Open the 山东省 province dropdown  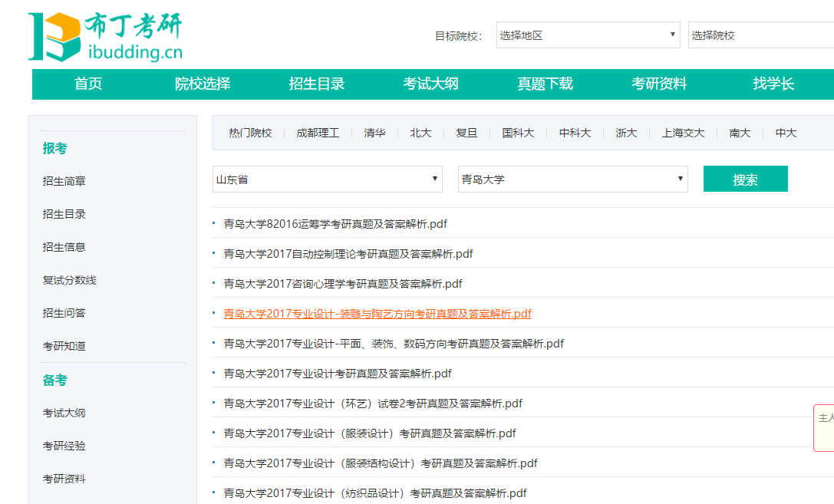[328, 180]
